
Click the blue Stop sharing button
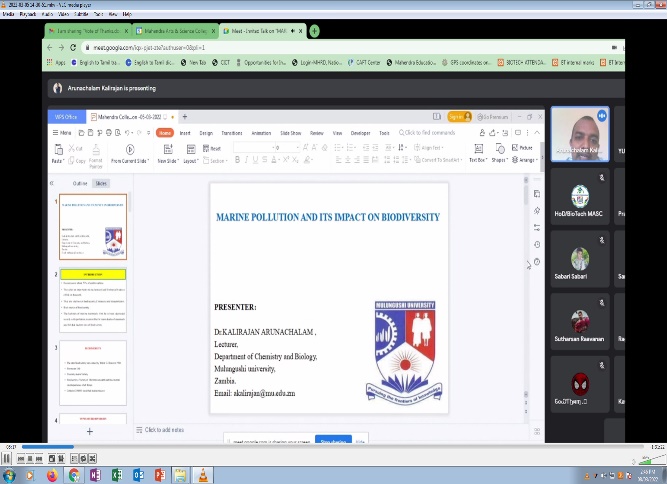[333, 440]
